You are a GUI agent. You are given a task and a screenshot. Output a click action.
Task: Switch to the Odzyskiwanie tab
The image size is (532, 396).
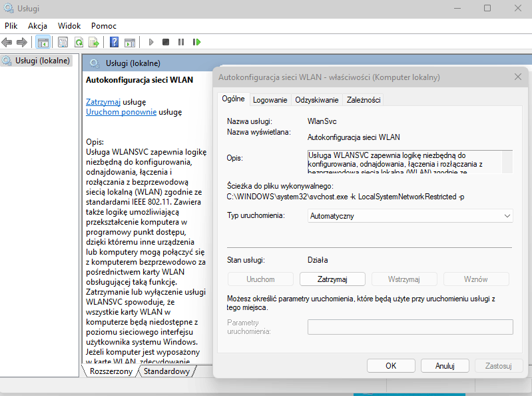(316, 100)
